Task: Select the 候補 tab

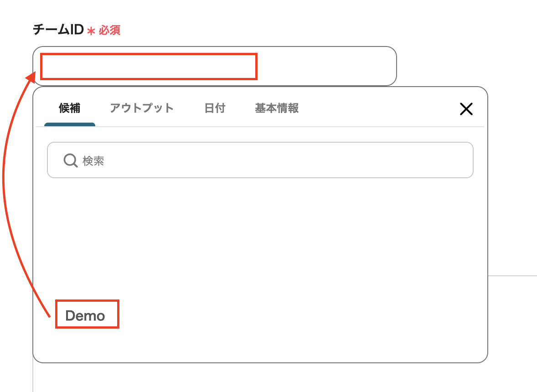Action: coord(70,108)
